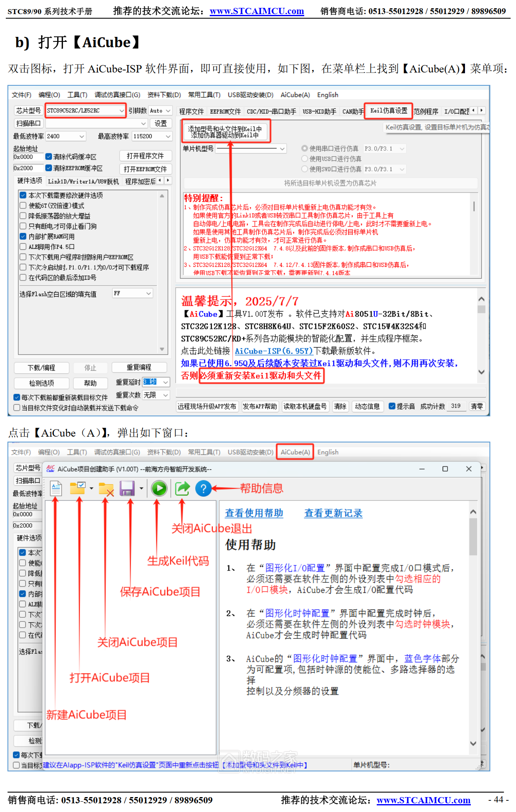Open AiCube-ISP(6.95Y) download link
516x812 pixels.
click(x=274, y=351)
